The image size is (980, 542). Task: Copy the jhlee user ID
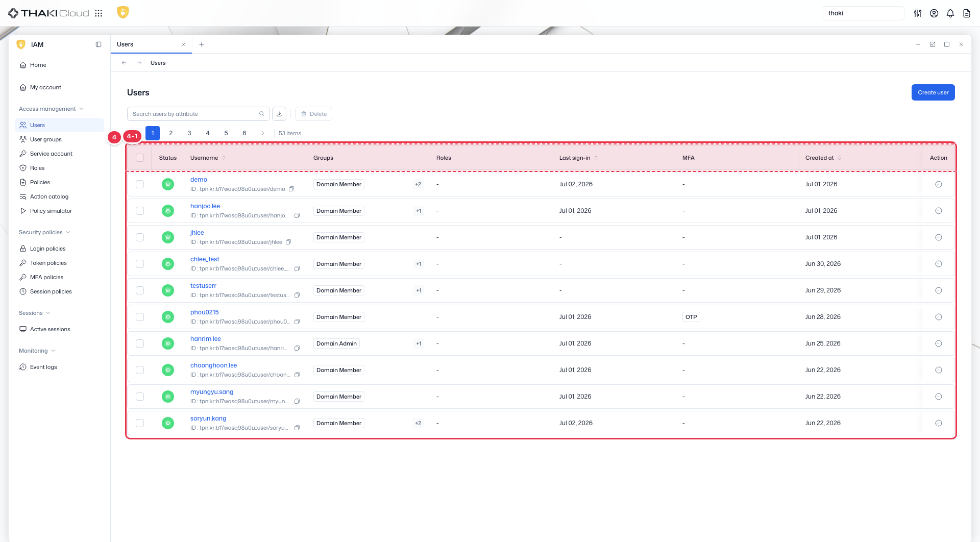tap(288, 242)
